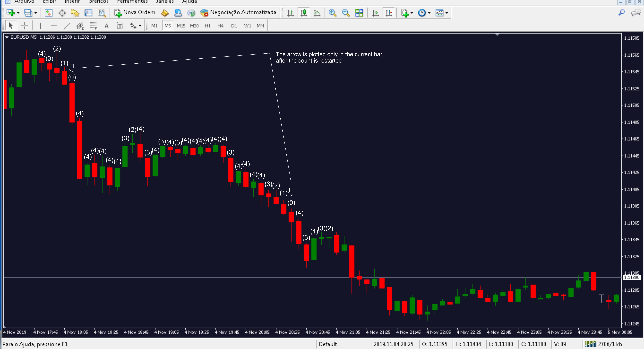Image resolution: width=644 pixels, height=349 pixels.
Task: Zoom in on the chart
Action: tap(332, 12)
